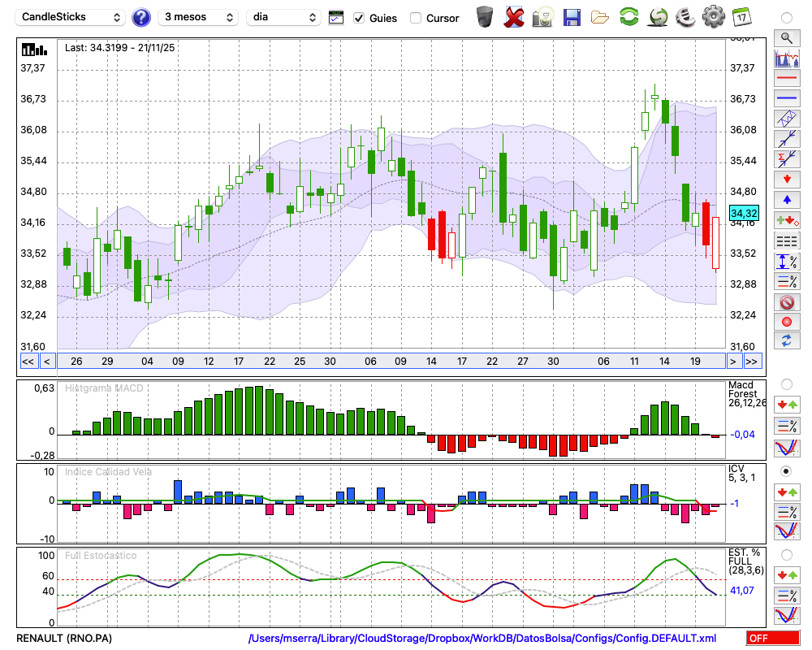Open the calendar date icon
This screenshot has width=812, height=650.
(x=741, y=17)
